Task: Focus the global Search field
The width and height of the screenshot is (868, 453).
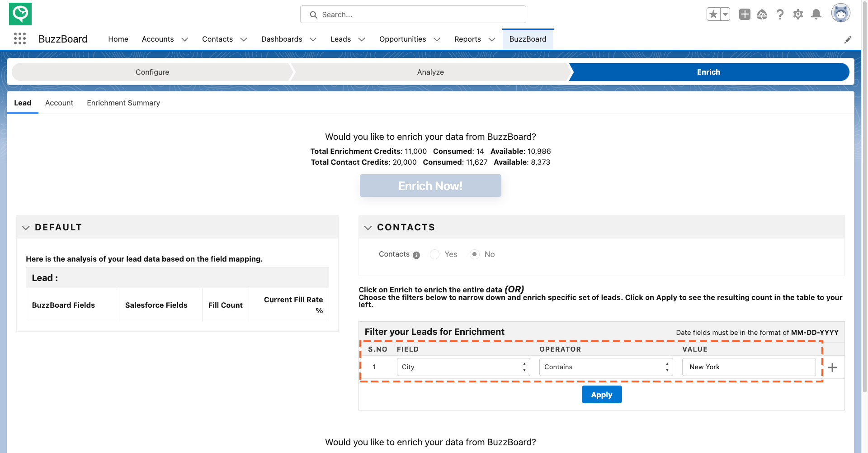Action: (x=413, y=14)
